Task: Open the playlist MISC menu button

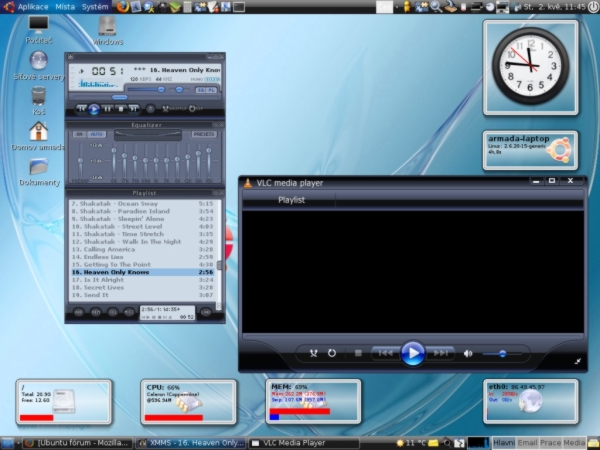Action: (x=129, y=312)
